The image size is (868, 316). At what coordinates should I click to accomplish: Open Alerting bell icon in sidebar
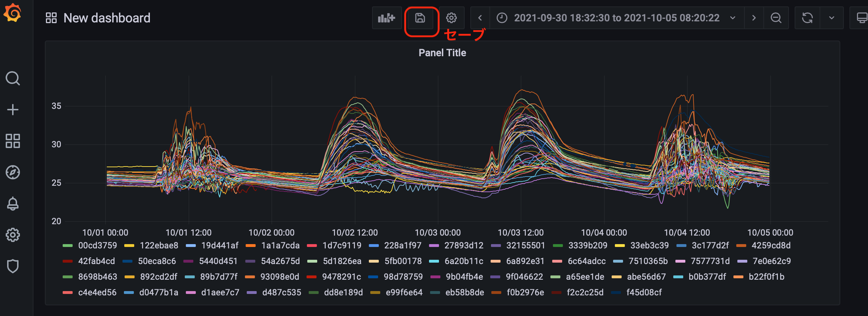click(x=13, y=204)
